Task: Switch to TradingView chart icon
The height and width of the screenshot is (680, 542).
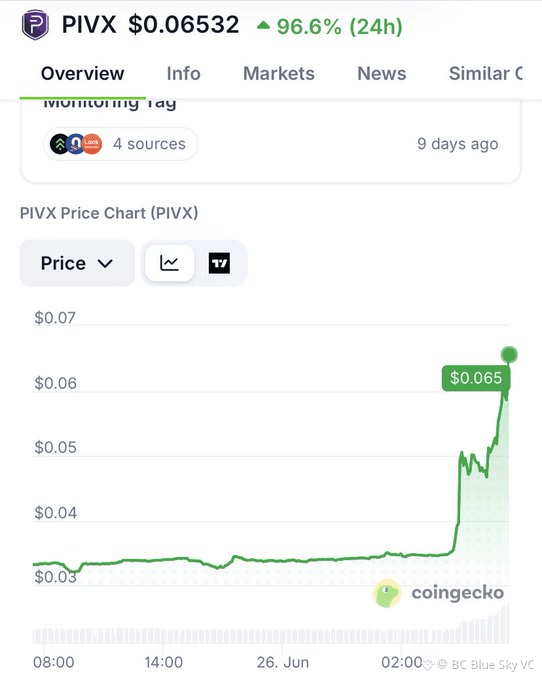Action: pyautogui.click(x=219, y=263)
